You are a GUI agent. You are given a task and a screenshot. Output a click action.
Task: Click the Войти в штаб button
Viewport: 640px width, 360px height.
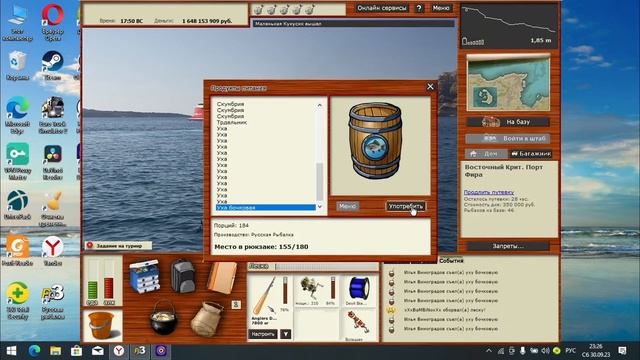(508, 138)
